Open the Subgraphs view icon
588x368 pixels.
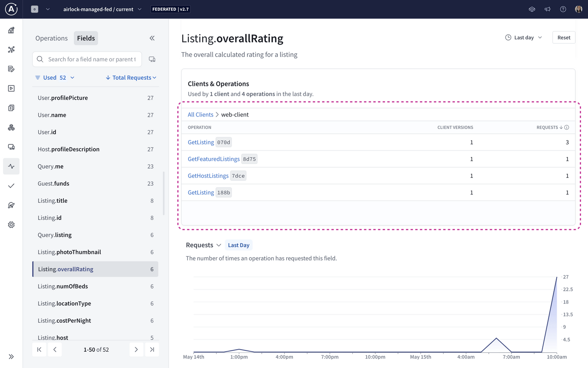coord(11,127)
